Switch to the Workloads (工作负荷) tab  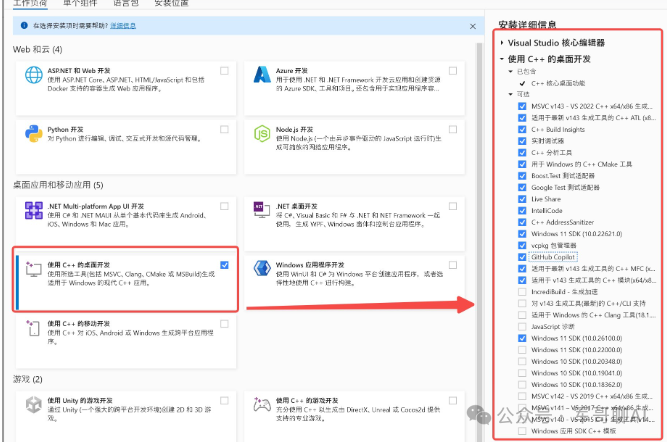point(30,3)
